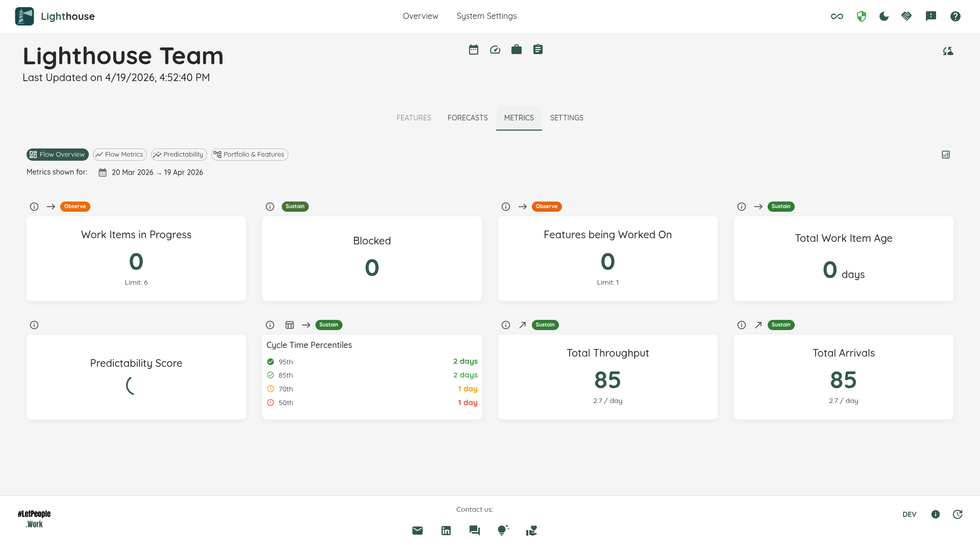980x551 pixels.
Task: Click the Sustain badge above the Blocked card
Action: tap(295, 207)
